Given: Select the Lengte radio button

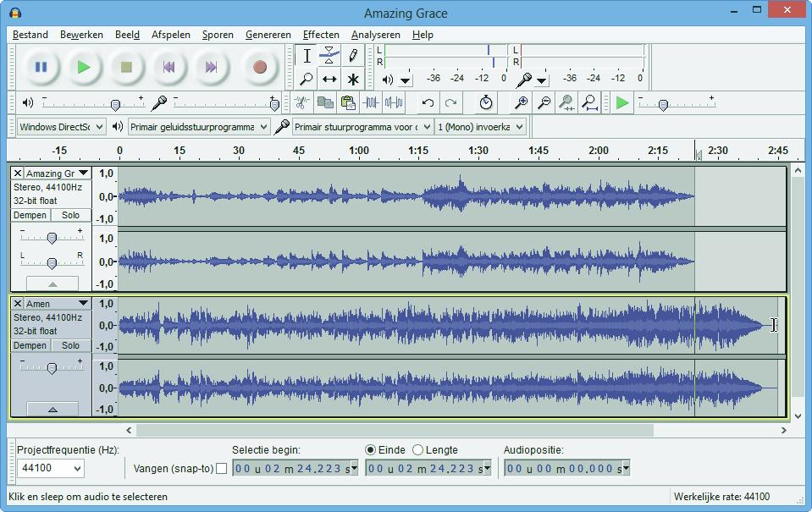Looking at the screenshot, I should point(417,450).
